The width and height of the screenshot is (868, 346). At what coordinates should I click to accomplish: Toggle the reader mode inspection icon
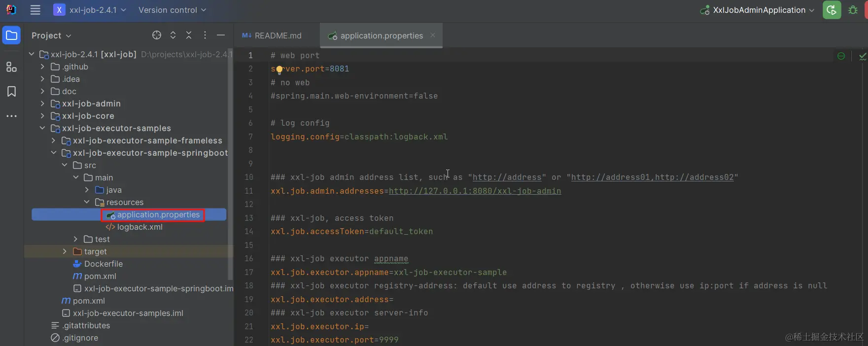point(841,56)
